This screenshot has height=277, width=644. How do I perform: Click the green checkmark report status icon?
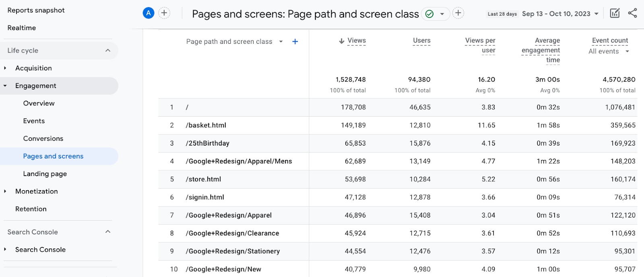click(429, 14)
